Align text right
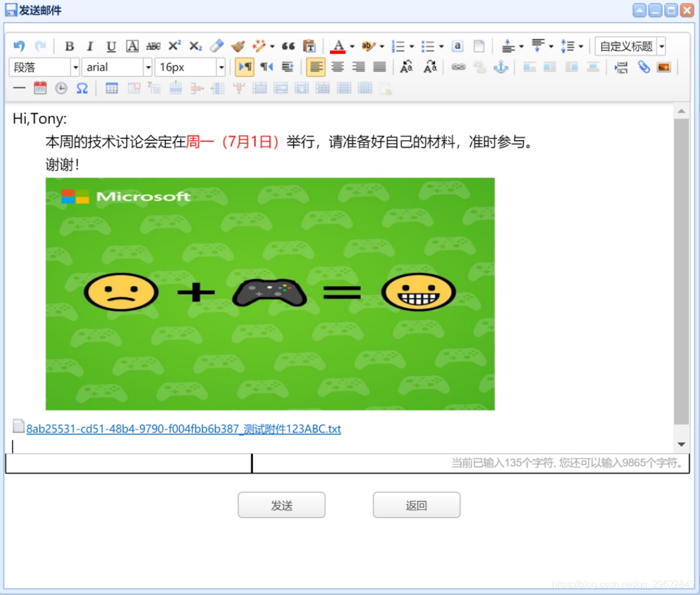This screenshot has width=700, height=595. pyautogui.click(x=359, y=67)
